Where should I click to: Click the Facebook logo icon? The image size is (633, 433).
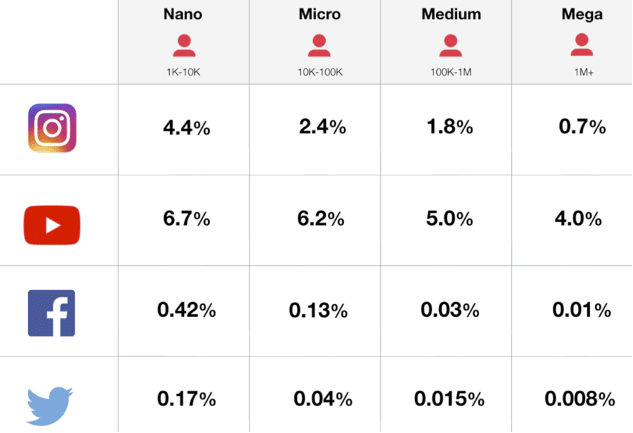(51, 313)
